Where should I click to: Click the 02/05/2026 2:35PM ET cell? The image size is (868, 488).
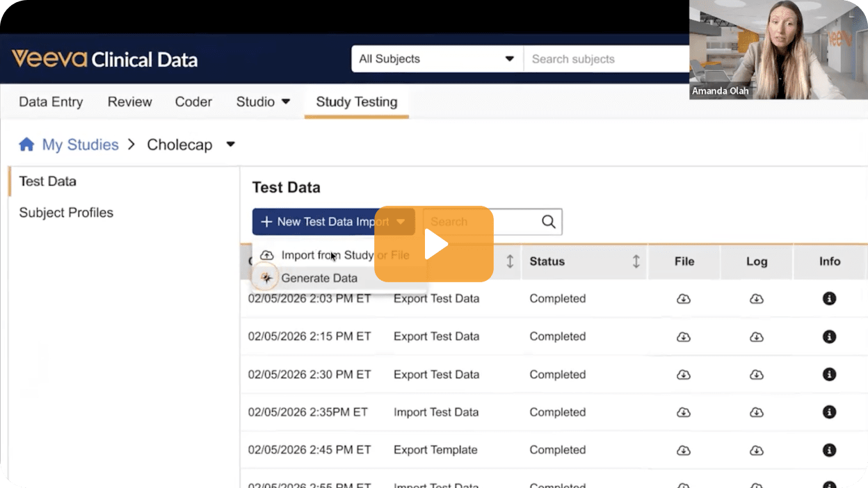[307, 412]
